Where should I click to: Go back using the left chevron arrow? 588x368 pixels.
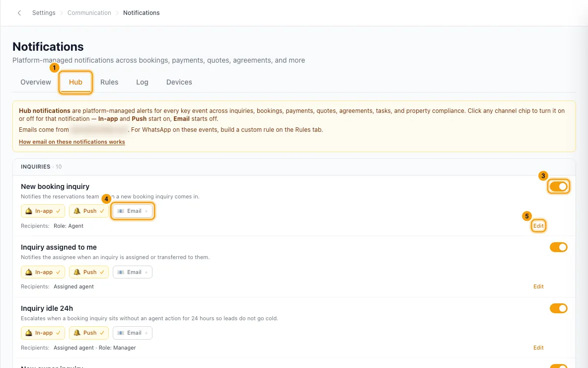pyautogui.click(x=19, y=13)
